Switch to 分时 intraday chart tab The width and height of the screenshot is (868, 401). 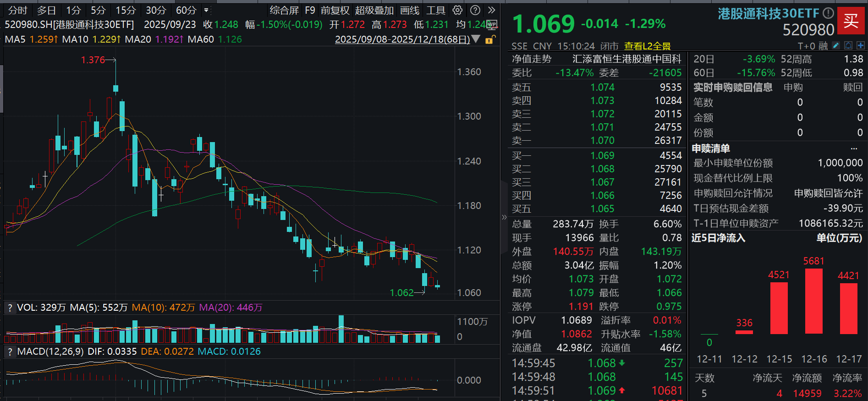[18, 10]
